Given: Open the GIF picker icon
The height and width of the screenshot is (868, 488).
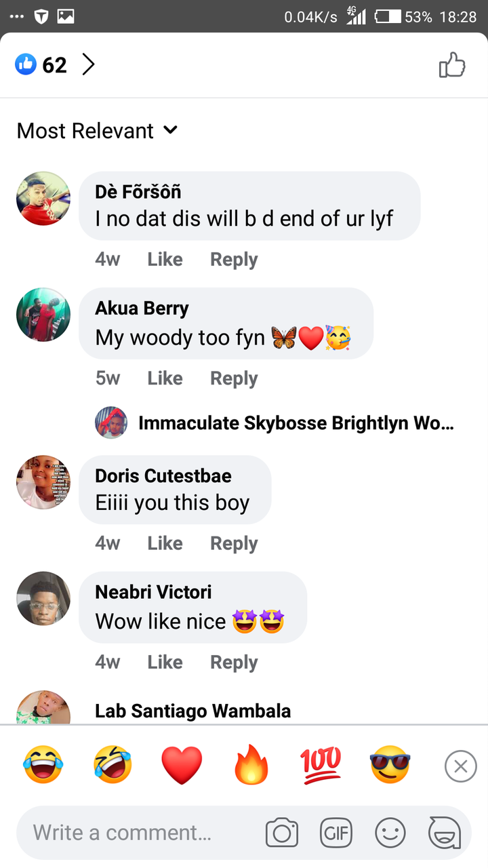Looking at the screenshot, I should pyautogui.click(x=336, y=833).
